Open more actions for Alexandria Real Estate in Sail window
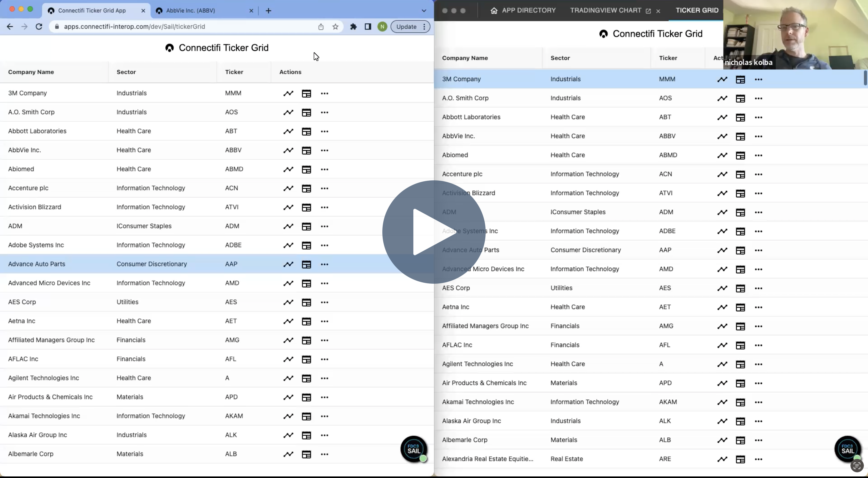Viewport: 868px width, 478px height. coord(758,459)
